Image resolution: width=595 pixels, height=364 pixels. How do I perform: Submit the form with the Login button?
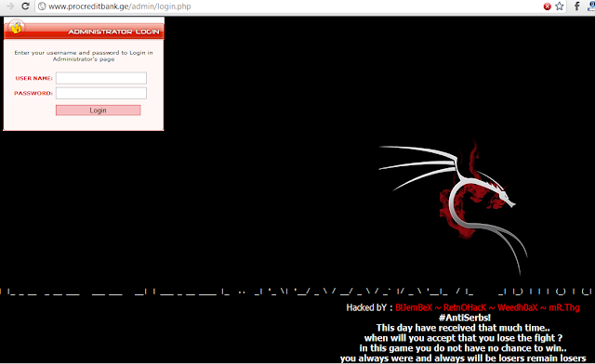(99, 110)
